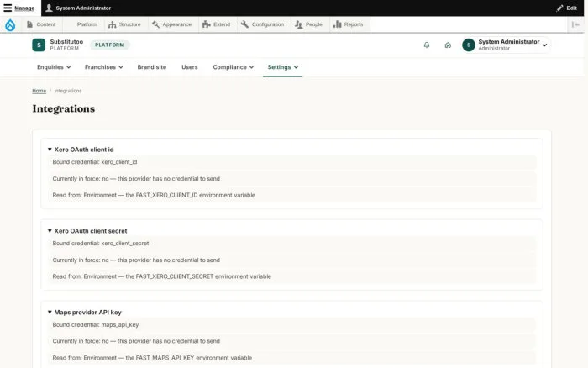Click 'Bound credential: maps_api_key' text
Screen dimensions: 588x368
pos(96,325)
